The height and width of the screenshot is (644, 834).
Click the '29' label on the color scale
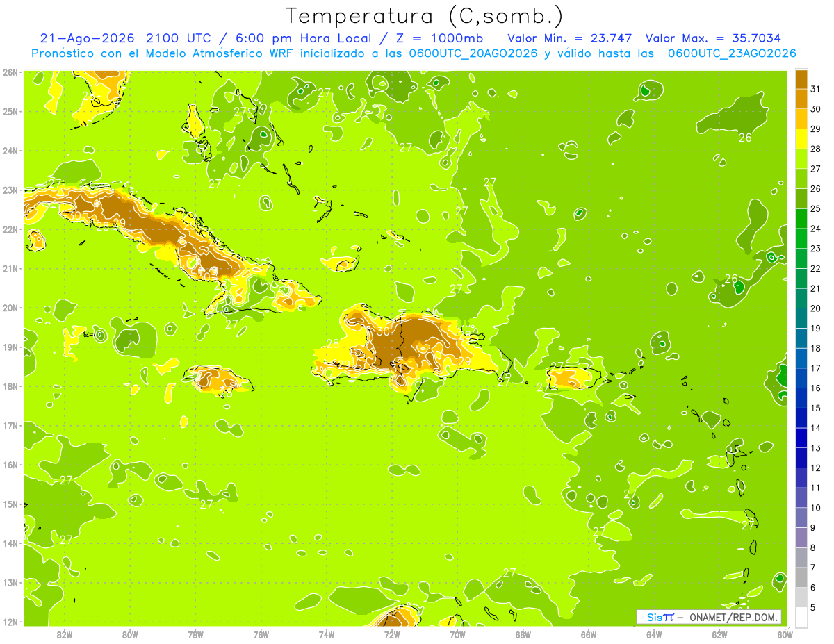[816, 129]
